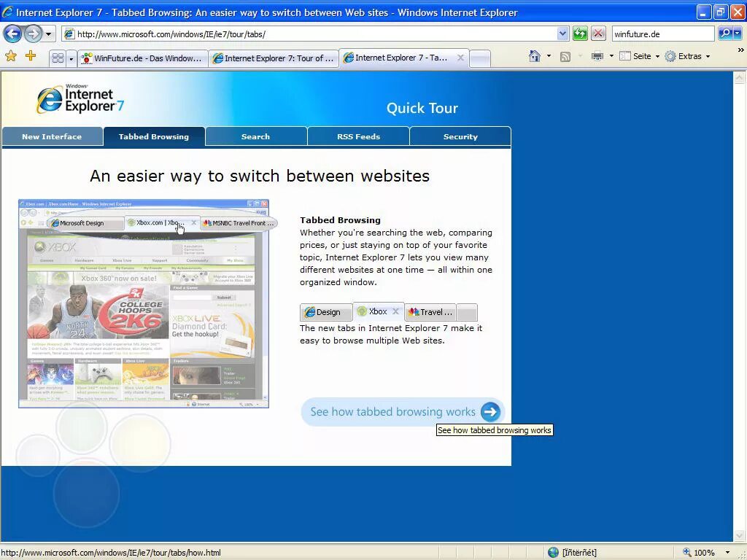Viewport: 747px width, 560px height.
Task: Click the sample Design tab image
Action: pos(326,312)
